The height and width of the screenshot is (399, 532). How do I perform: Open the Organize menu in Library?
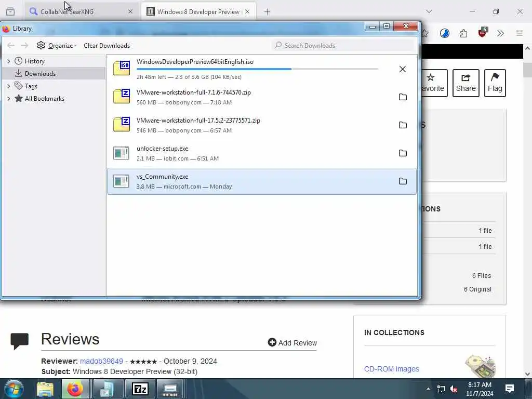[x=57, y=46]
